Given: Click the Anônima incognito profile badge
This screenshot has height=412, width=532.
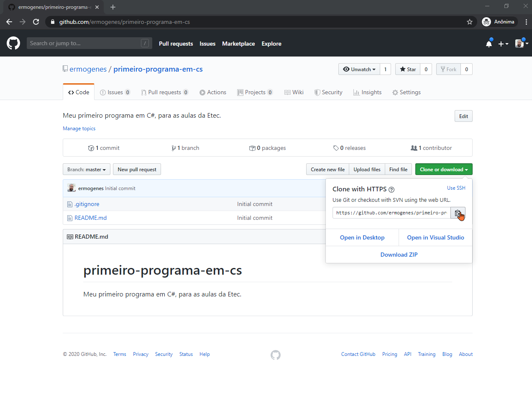Looking at the screenshot, I should click(499, 22).
